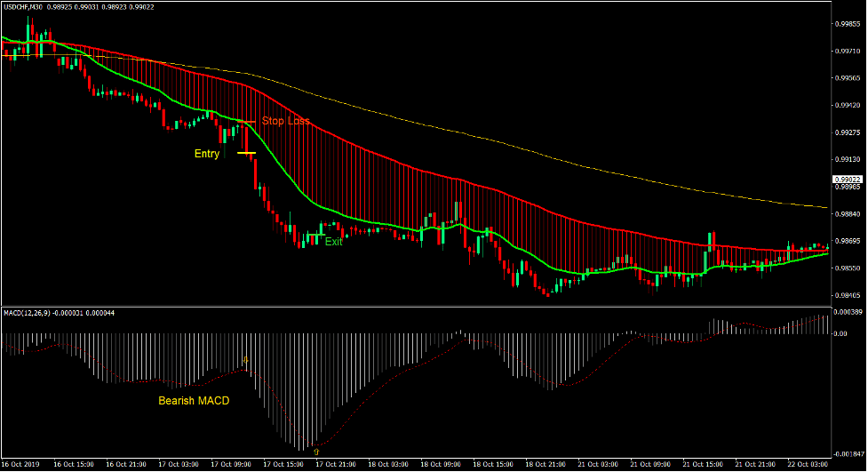This screenshot has width=868, height=472.
Task: Select the yellow Entry line marker
Action: tap(246, 154)
